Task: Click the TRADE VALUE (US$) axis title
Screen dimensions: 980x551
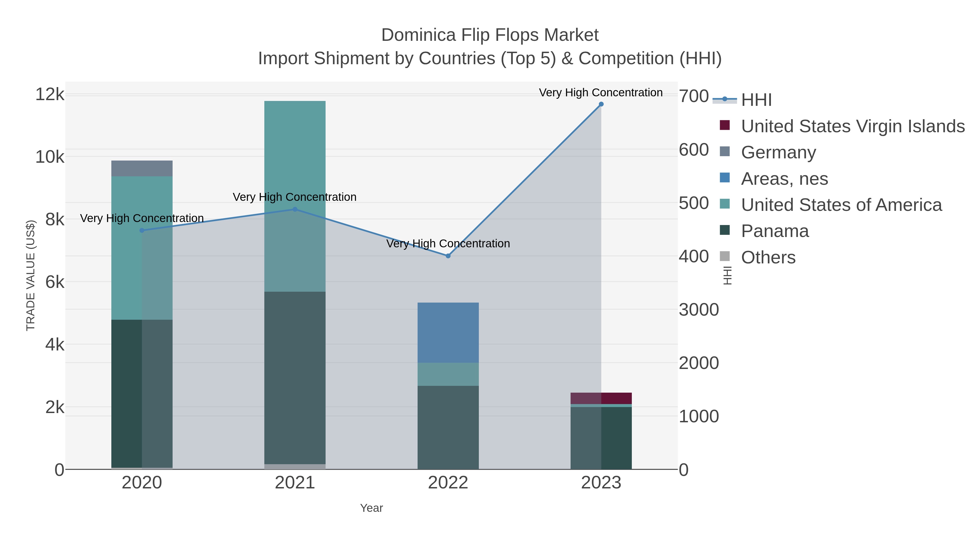Action: click(30, 275)
